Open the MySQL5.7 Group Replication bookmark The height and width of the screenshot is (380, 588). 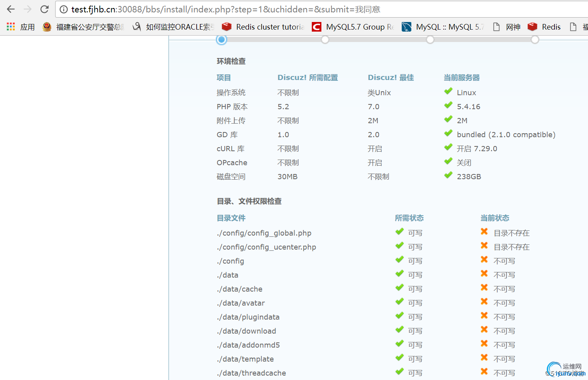(x=353, y=27)
